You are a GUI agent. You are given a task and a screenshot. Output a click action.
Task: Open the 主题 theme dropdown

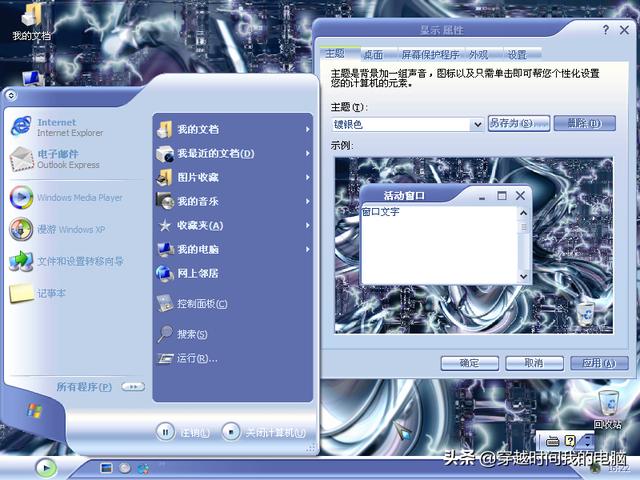477,124
